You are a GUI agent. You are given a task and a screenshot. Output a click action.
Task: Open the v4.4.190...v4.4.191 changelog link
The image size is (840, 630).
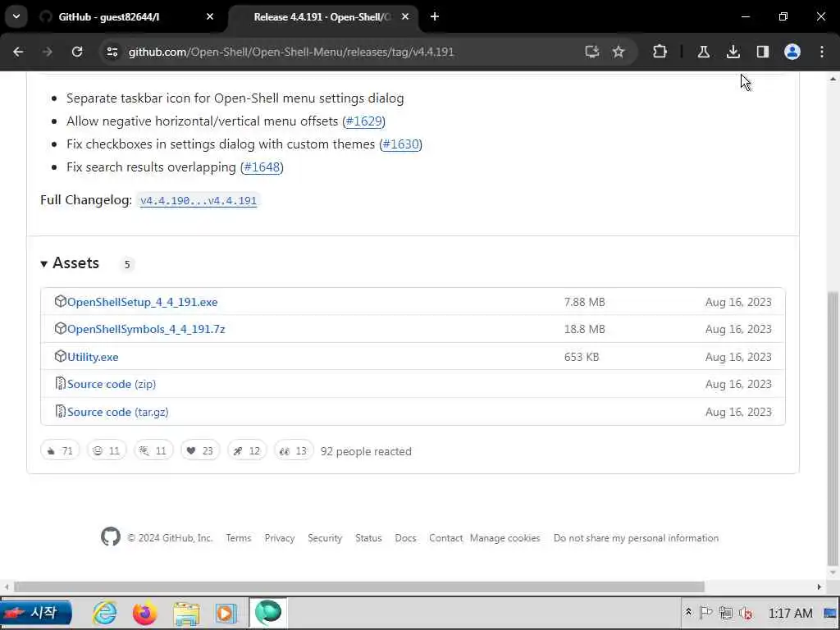tap(199, 200)
